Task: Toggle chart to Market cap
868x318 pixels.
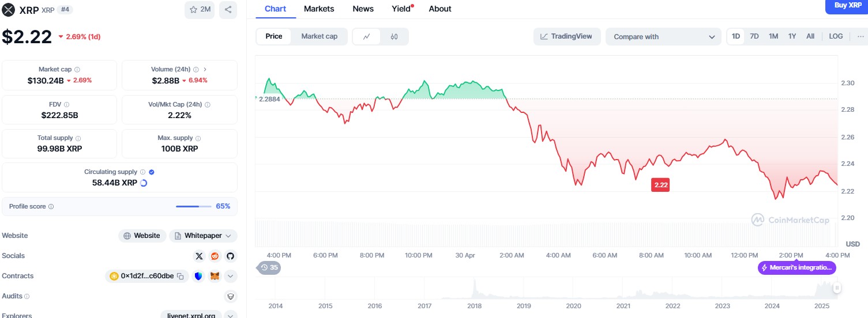Action: click(319, 36)
